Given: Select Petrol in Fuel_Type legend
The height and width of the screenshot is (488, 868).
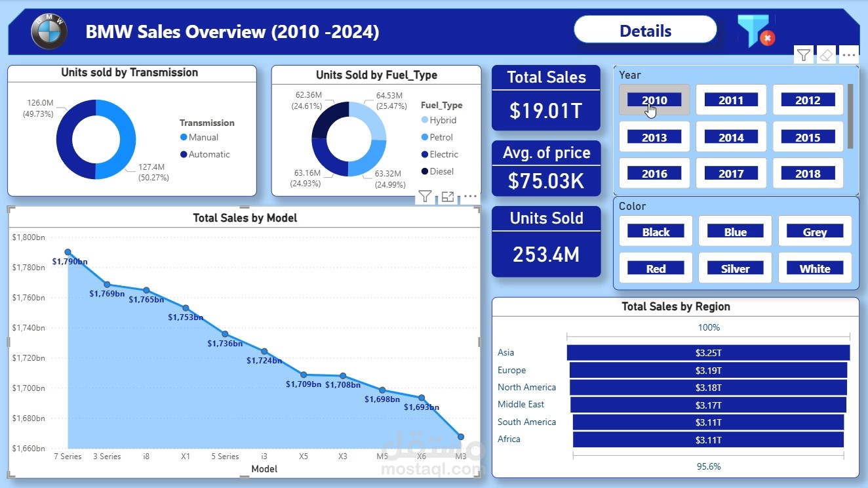Looking at the screenshot, I should [437, 137].
